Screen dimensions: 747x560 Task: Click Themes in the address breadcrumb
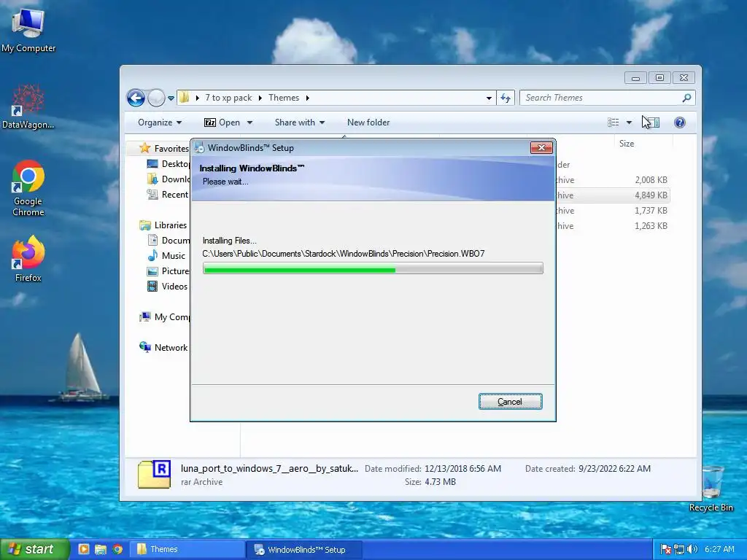[x=284, y=98]
